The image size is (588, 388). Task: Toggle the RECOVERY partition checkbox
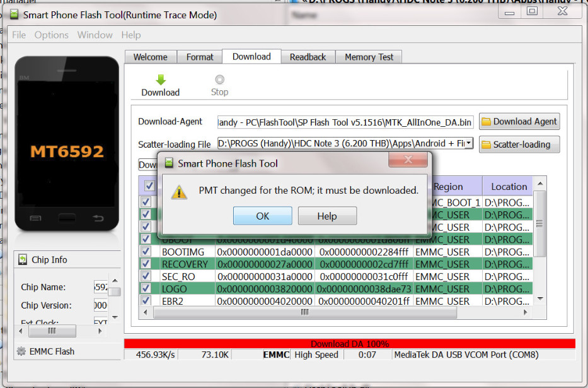pos(146,264)
